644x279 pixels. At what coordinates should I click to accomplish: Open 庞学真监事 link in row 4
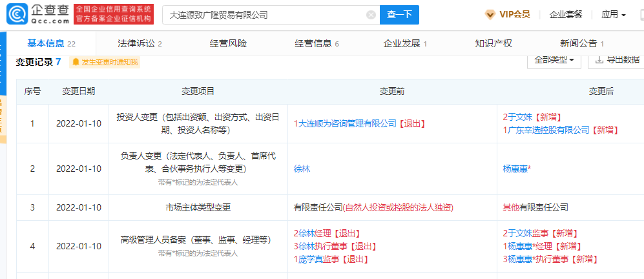click(x=318, y=259)
